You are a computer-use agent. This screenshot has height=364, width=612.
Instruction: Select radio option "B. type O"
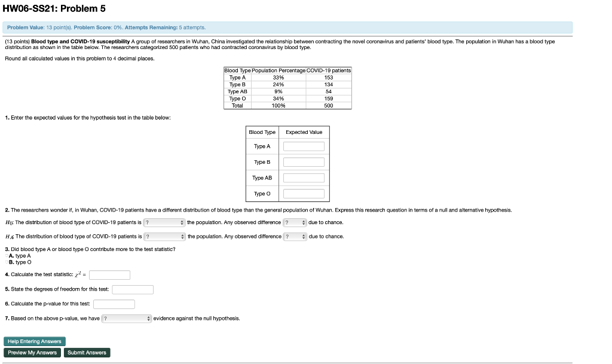pos(7,262)
